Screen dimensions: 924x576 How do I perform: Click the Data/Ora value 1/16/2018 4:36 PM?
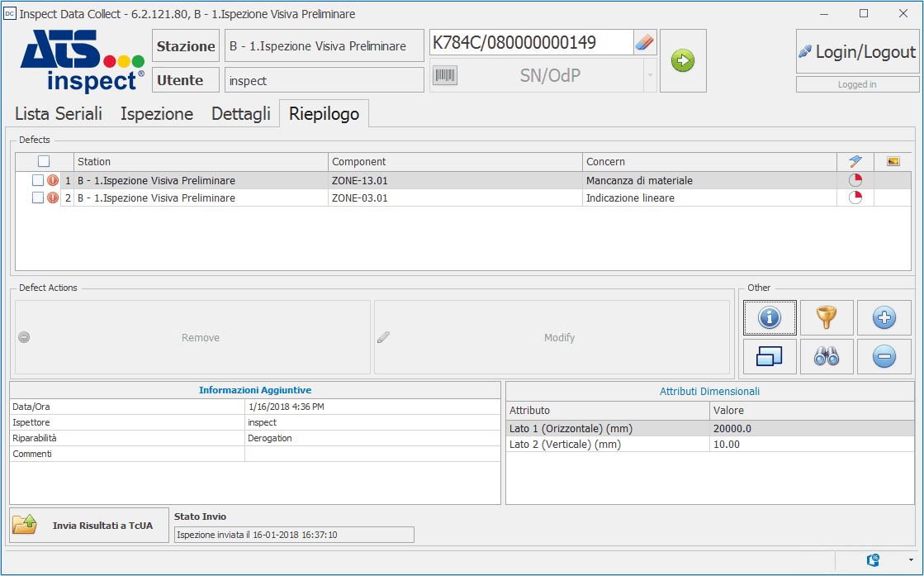tap(372, 407)
